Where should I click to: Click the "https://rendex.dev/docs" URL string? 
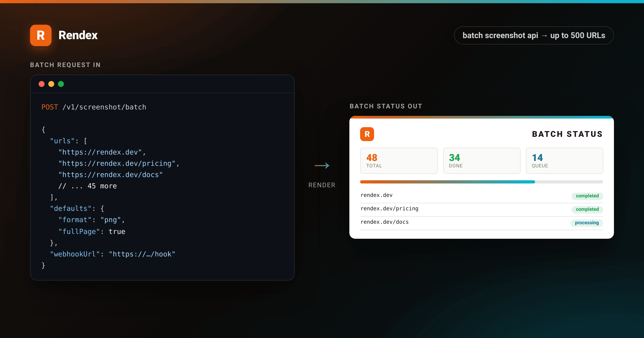coord(111,175)
